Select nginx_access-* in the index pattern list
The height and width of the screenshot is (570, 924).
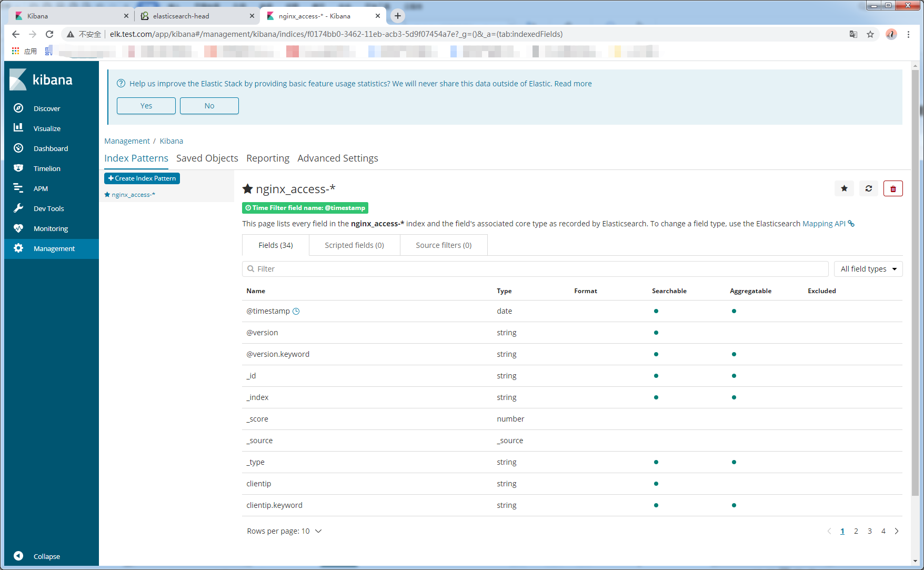point(133,195)
